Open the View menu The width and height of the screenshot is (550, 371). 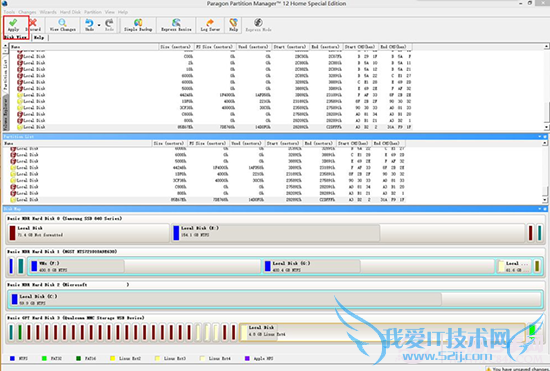tap(110, 12)
